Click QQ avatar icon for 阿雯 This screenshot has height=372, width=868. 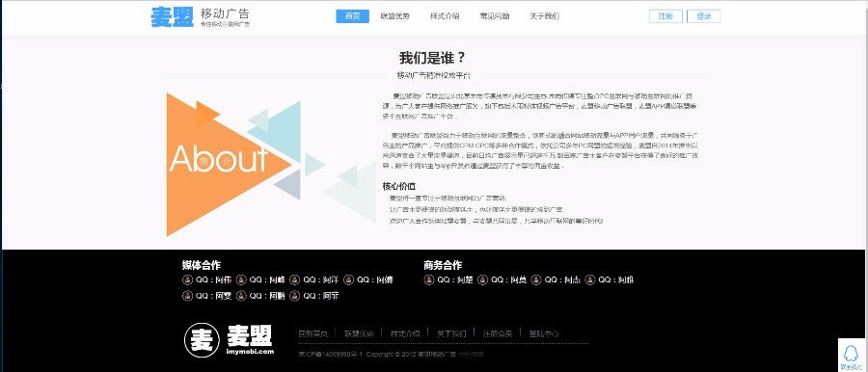coord(188,296)
